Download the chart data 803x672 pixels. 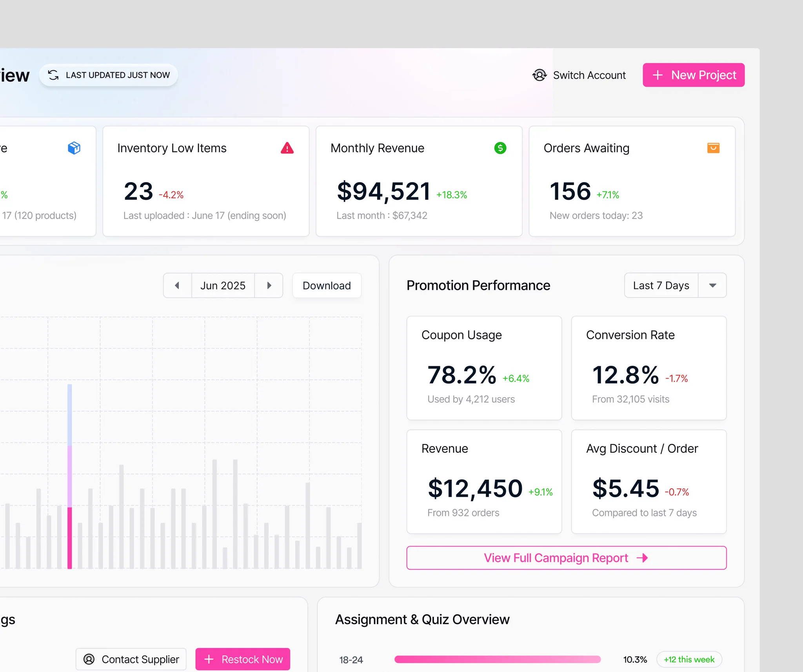click(x=327, y=285)
